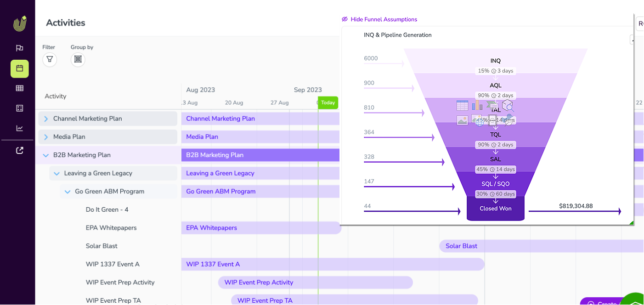Select the Do It Green - 4 activity

click(x=107, y=209)
